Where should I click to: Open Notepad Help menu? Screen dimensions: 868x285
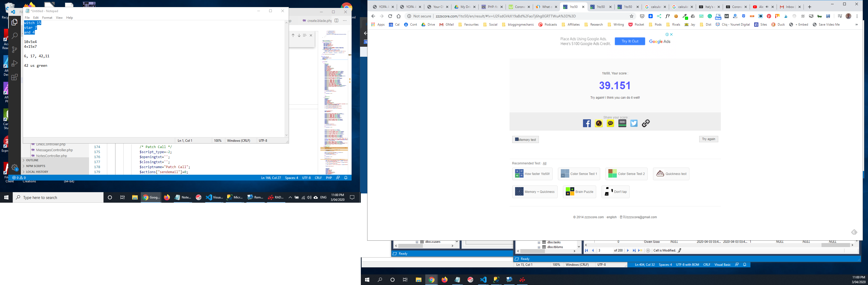point(69,17)
